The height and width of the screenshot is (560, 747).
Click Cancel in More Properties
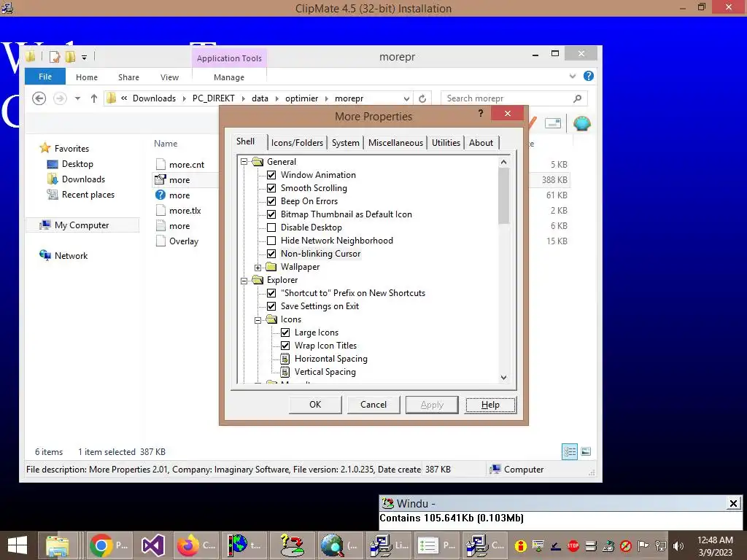373,405
